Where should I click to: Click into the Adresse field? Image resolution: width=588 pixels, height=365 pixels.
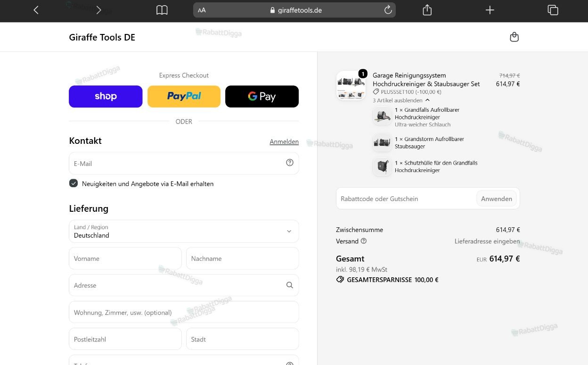click(x=184, y=285)
